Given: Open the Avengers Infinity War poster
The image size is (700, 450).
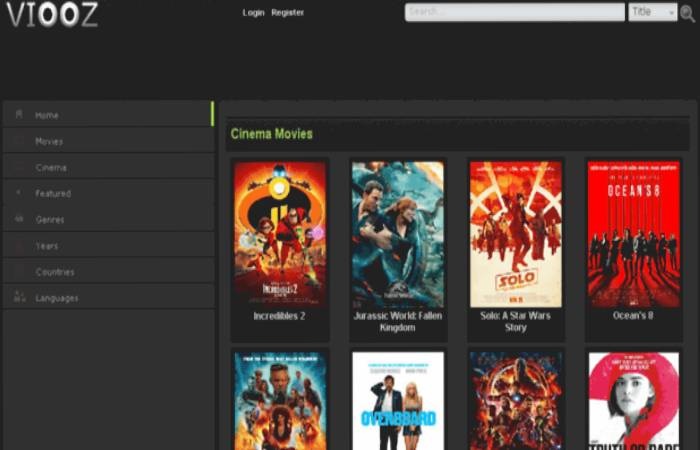Looking at the screenshot, I should click(x=516, y=401).
